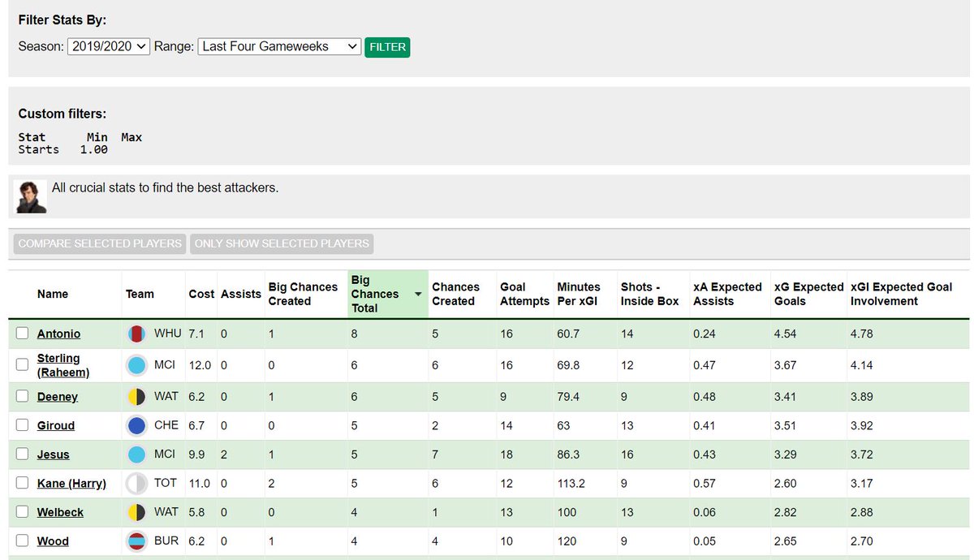Screen dimensions: 974x560
Task: Tick the checkbox for Sterling (Raheem)
Action: (23, 365)
